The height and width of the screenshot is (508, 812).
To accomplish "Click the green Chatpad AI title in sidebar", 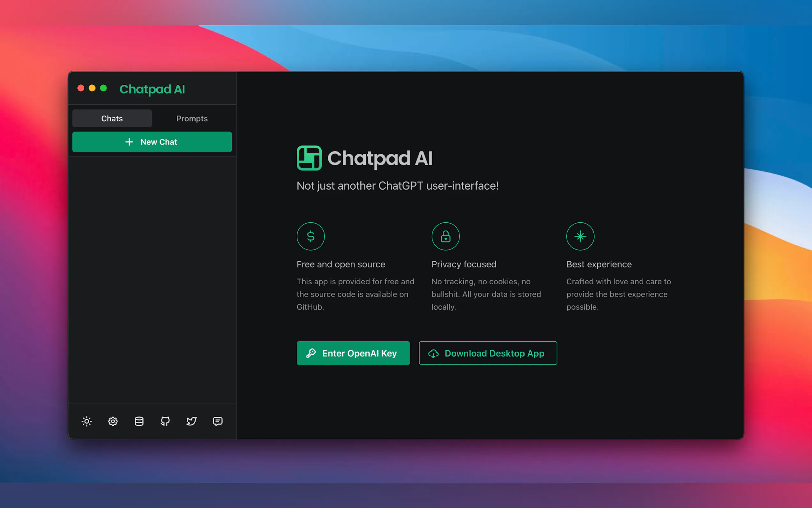I will 152,89.
